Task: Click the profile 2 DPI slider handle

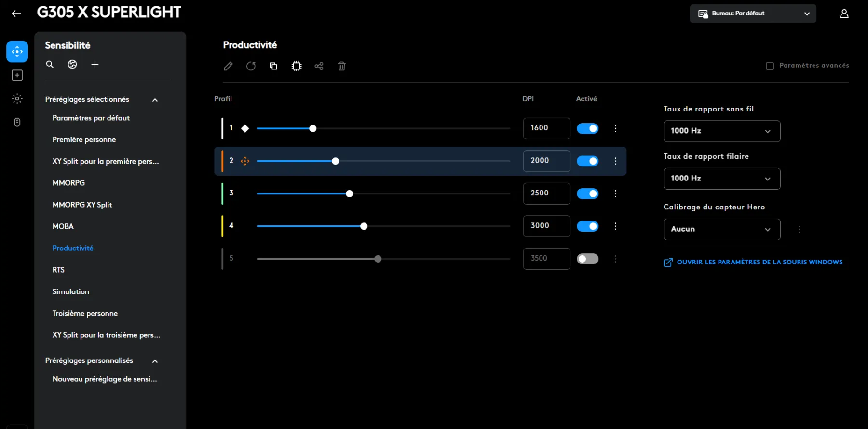Action: point(335,161)
